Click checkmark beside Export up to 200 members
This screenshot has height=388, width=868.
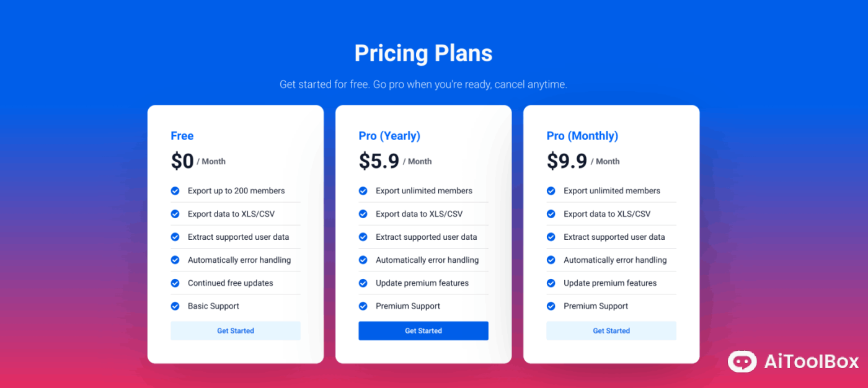tap(175, 191)
